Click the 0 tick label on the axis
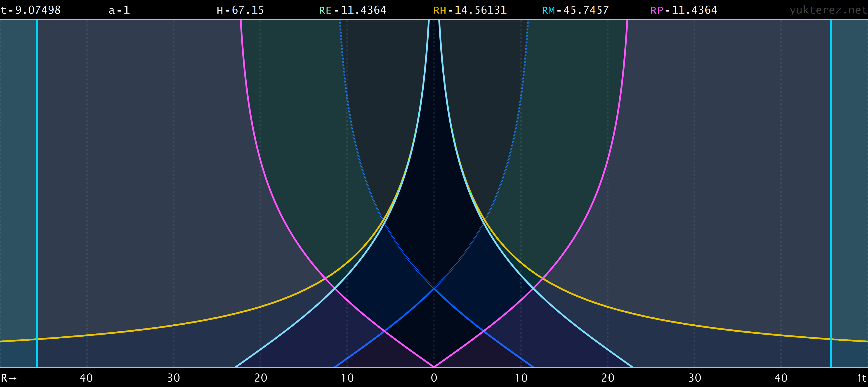 [434, 378]
